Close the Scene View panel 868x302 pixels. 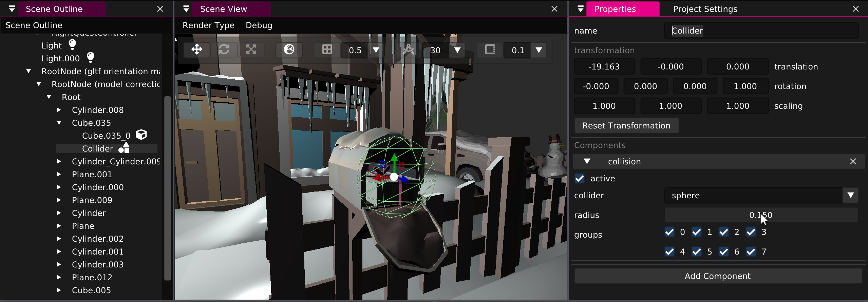click(554, 9)
